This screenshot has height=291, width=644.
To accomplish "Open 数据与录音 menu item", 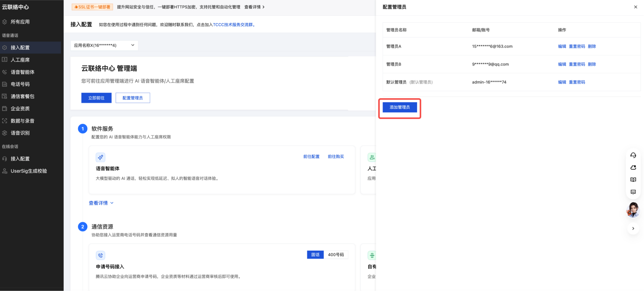I will [x=30, y=121].
